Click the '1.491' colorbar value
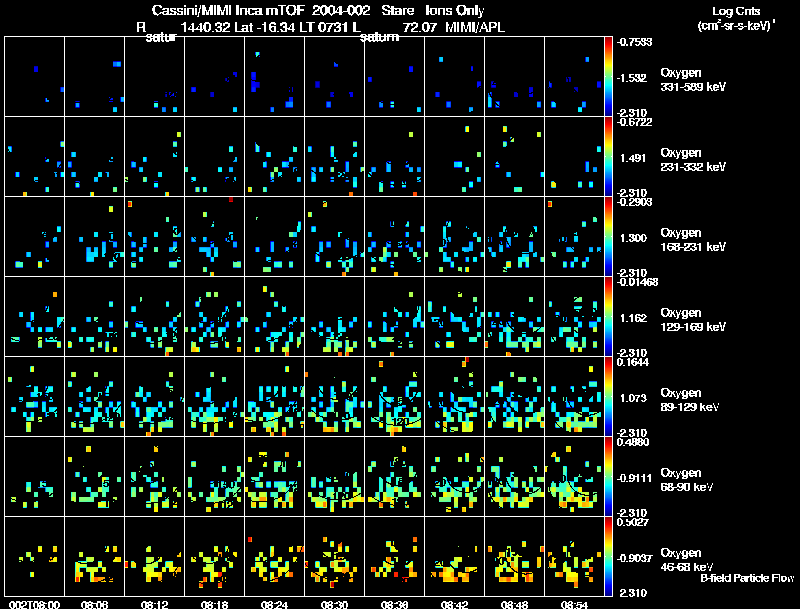 633,158
